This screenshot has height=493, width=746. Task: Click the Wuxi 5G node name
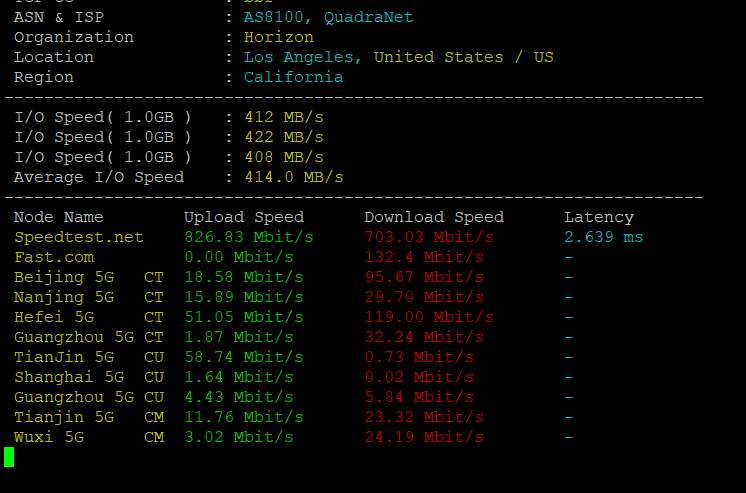click(x=49, y=437)
